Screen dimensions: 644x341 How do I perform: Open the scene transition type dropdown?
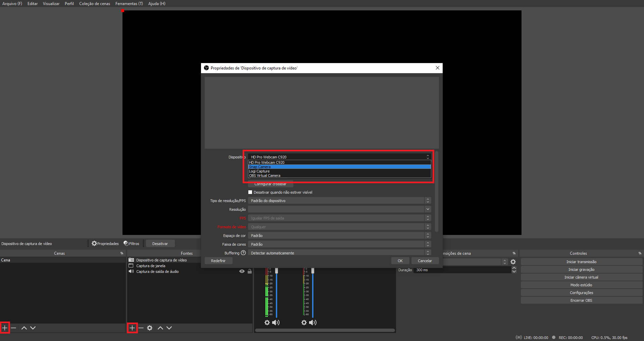coord(475,262)
